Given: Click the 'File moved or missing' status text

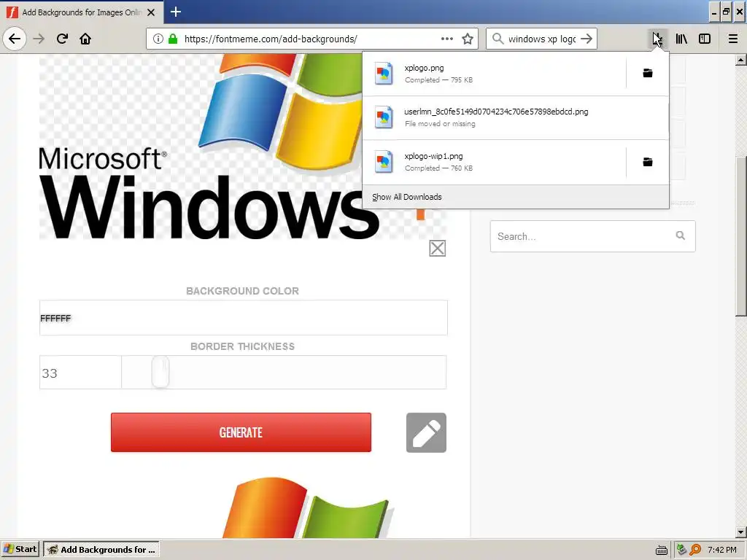Looking at the screenshot, I should click(440, 124).
